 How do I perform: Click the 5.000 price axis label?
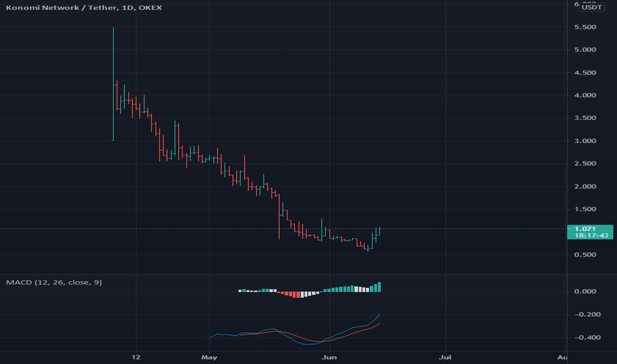(x=585, y=50)
